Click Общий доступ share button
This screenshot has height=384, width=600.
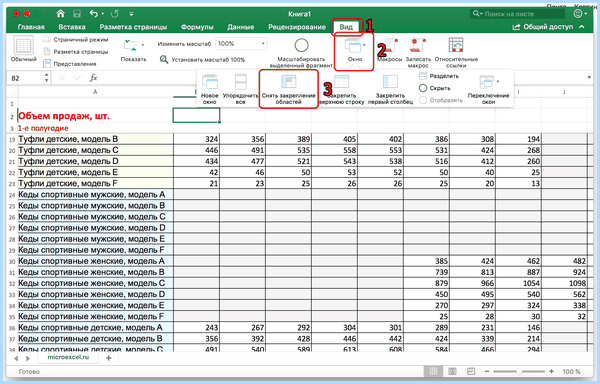[543, 27]
